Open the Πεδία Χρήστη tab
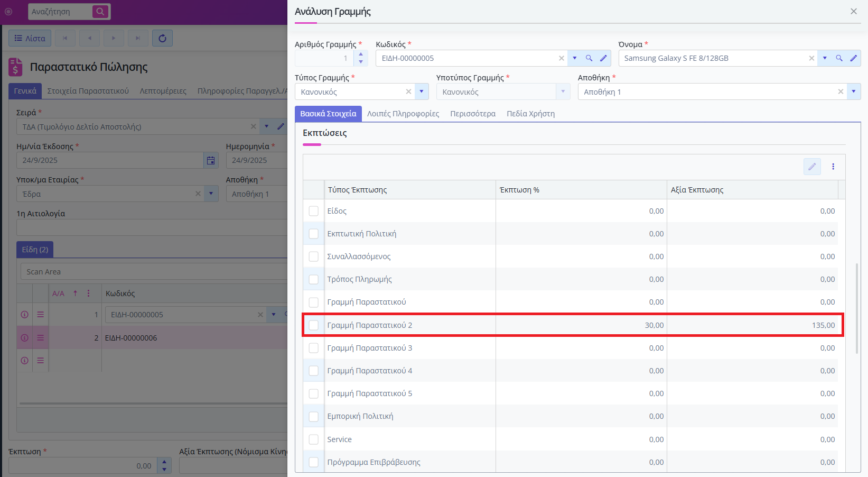The height and width of the screenshot is (477, 868). (530, 114)
